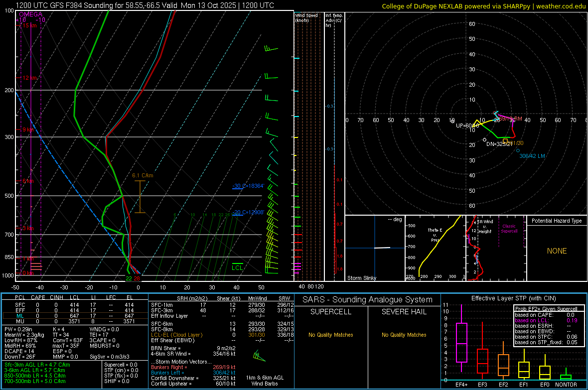The width and height of the screenshot is (588, 390).
Task: Click the Bunkers Left = 306/42 kt line
Action: click(x=193, y=373)
